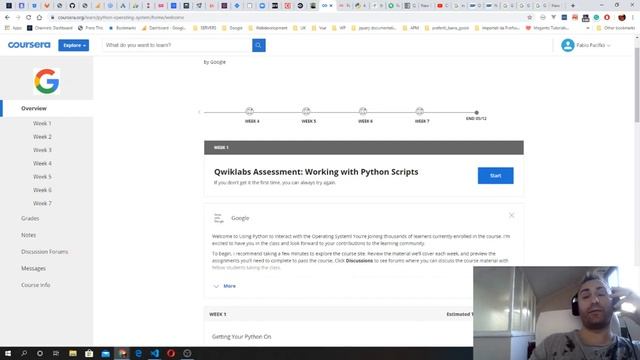
Task: Open a new browser tab
Action: (x=573, y=6)
